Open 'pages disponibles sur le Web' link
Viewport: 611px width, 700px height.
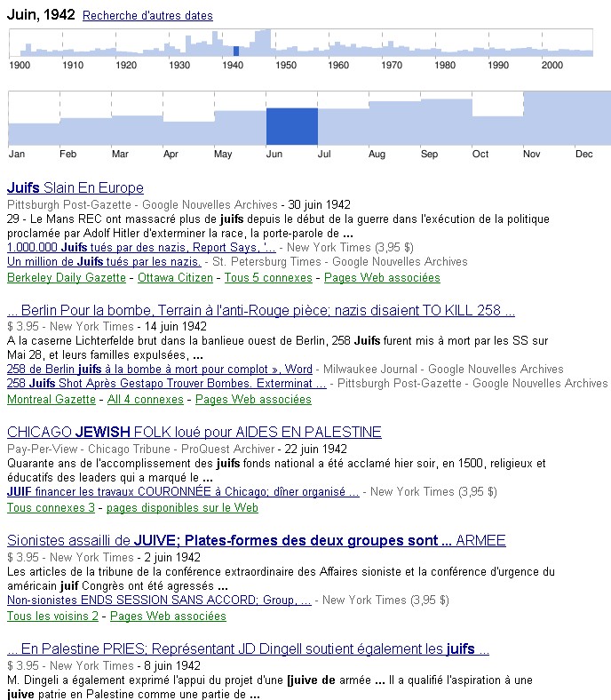182,507
